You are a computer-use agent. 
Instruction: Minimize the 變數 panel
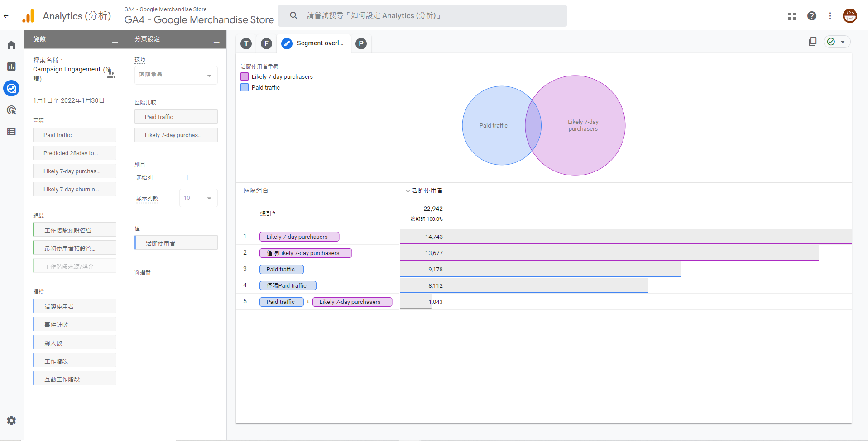115,42
